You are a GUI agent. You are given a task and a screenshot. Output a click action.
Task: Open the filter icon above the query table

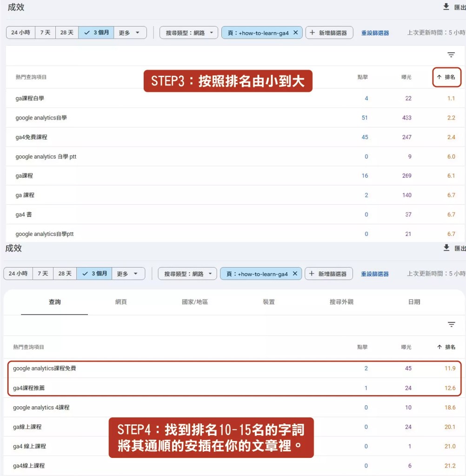(451, 54)
